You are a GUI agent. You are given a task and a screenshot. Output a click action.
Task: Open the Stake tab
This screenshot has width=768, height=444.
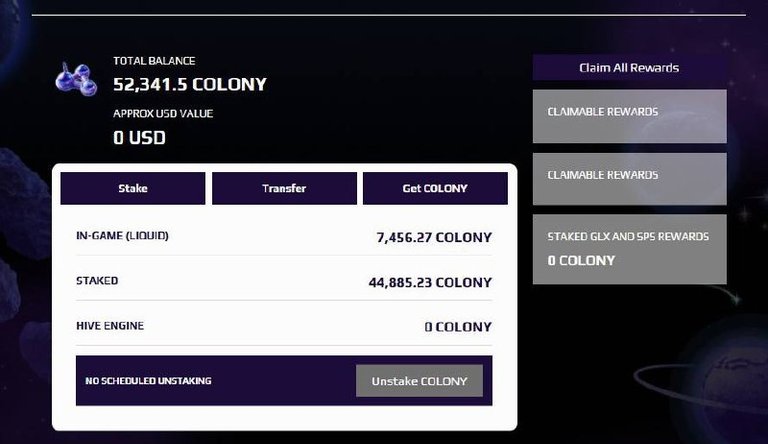(x=133, y=188)
